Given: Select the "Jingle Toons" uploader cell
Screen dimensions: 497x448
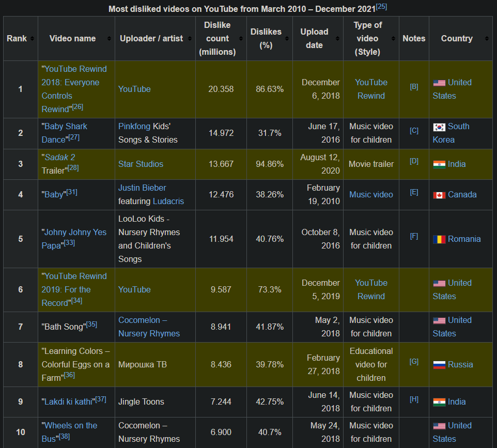Looking at the screenshot, I should point(156,401).
